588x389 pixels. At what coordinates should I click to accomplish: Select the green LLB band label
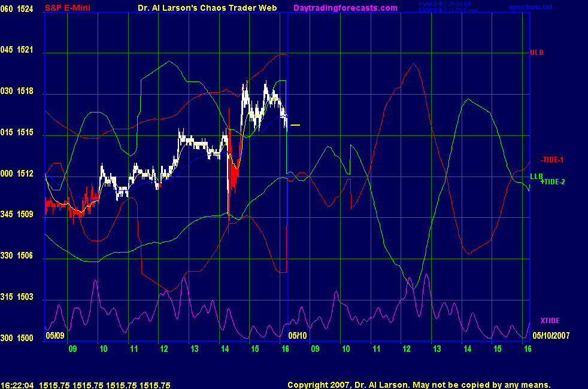(537, 176)
